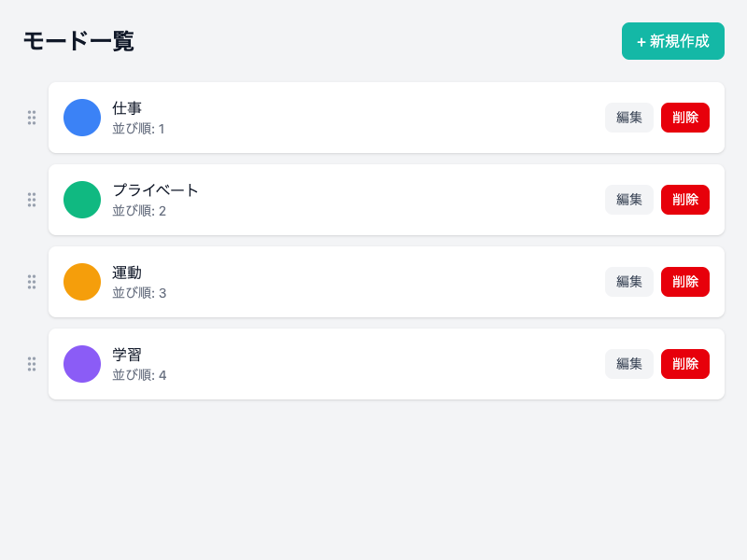Screen dimensions: 747x560
Task: Select the 仕事 mode list item
Action: click(373, 118)
